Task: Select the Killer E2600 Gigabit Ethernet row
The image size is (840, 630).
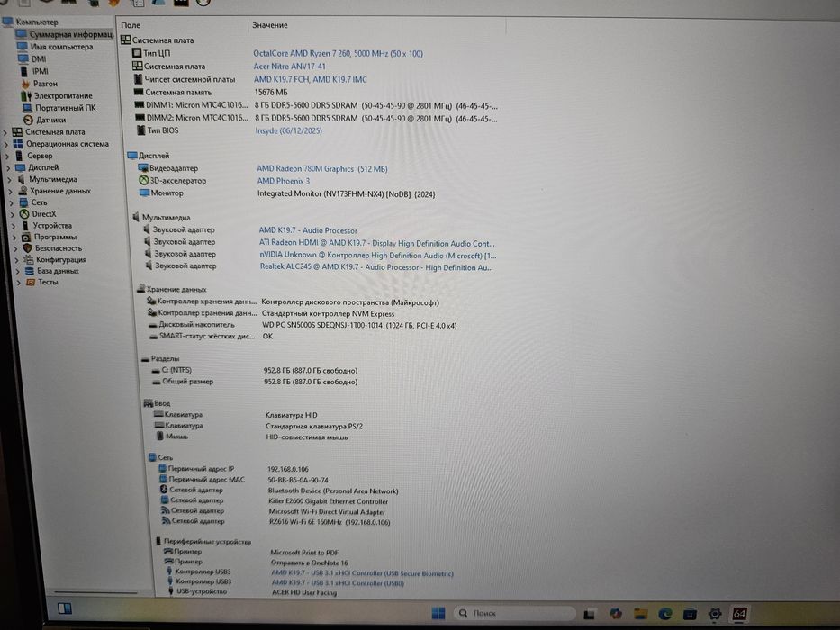Action: click(275, 501)
